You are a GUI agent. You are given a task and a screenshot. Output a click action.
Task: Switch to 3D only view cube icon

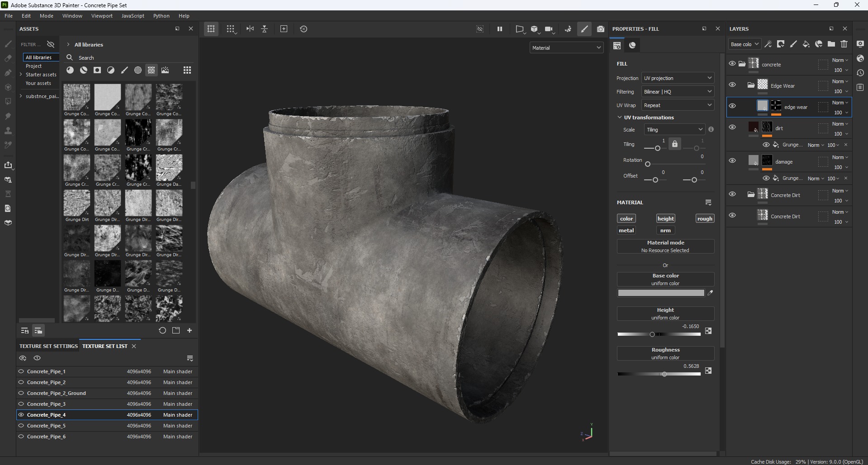pos(535,29)
